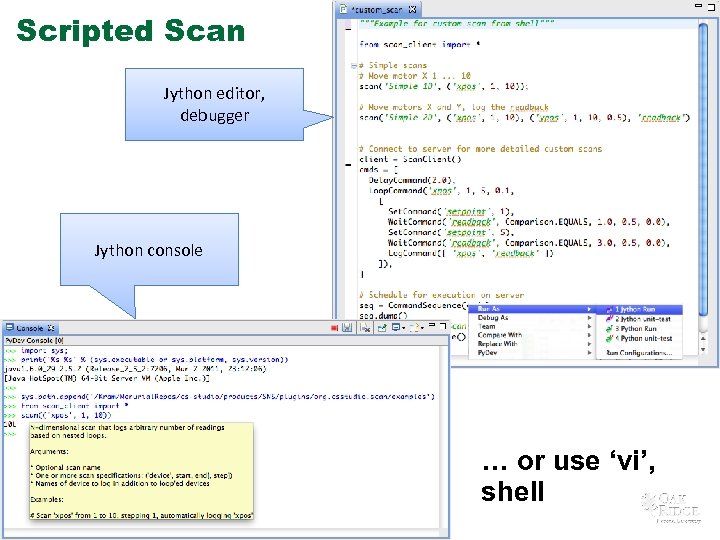Choose 'Debug As' in the context menu
Viewport: 720px width, 540px height.
(x=532, y=318)
